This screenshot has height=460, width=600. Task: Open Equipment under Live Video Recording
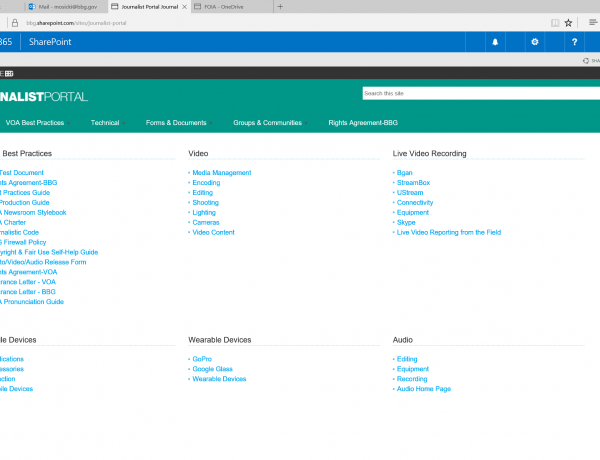pos(413,212)
